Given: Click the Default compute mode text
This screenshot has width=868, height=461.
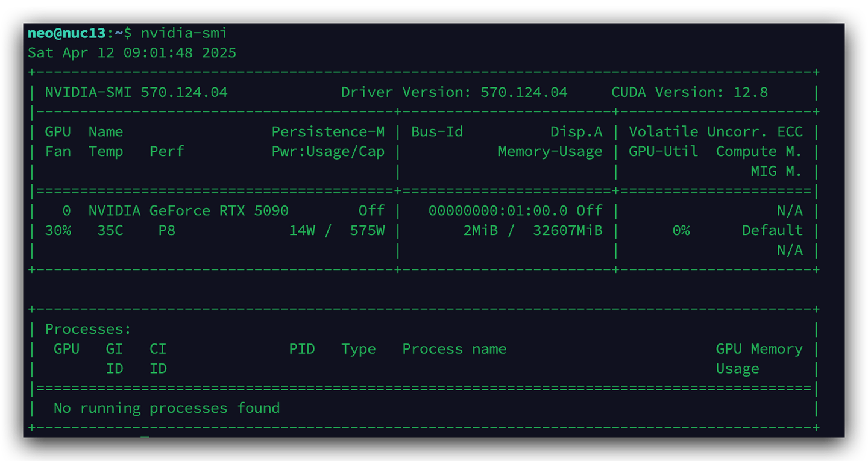Looking at the screenshot, I should (773, 230).
